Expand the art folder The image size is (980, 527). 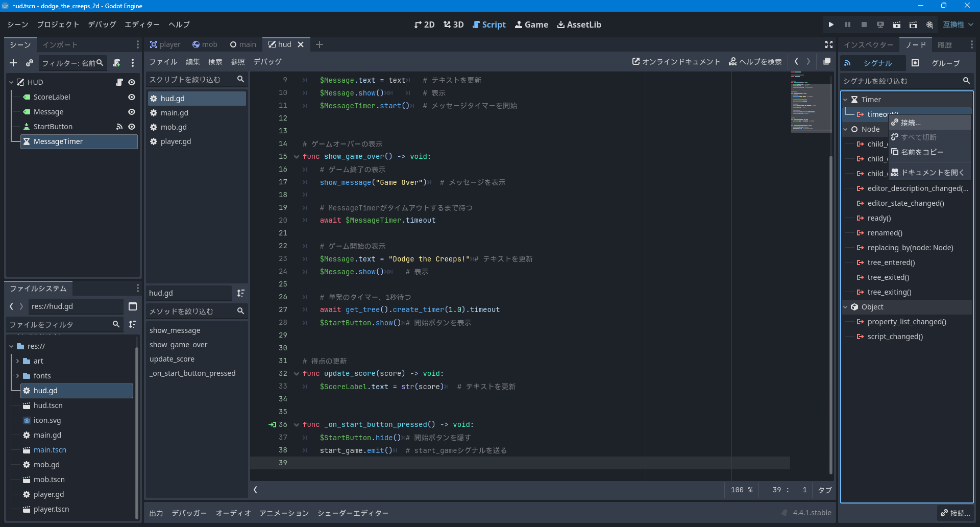[x=17, y=361]
